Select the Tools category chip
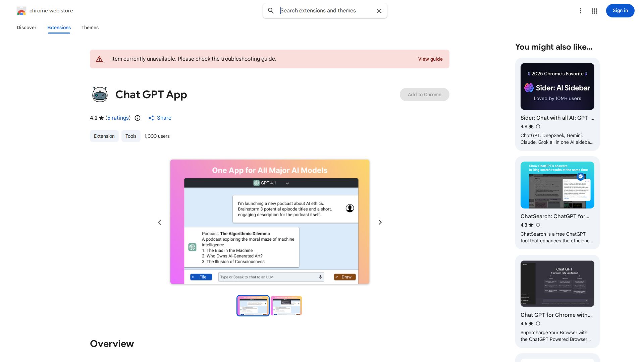The width and height of the screenshot is (644, 362). pyautogui.click(x=131, y=136)
